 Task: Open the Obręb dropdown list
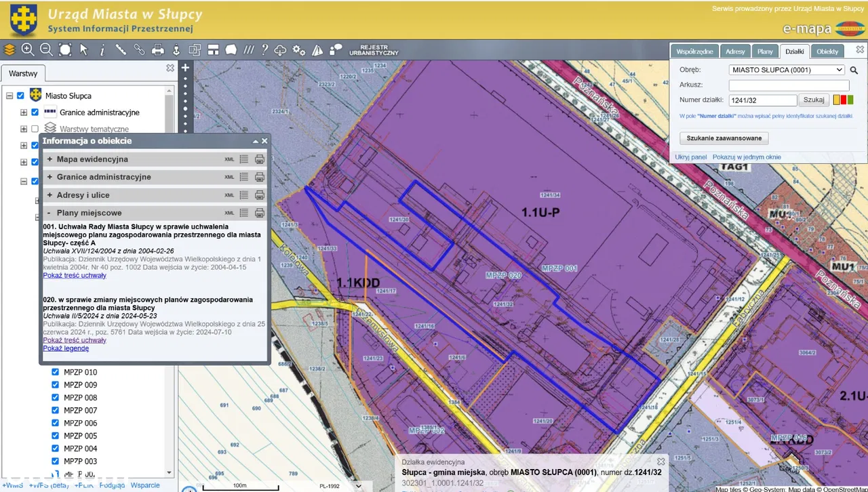[x=787, y=70]
